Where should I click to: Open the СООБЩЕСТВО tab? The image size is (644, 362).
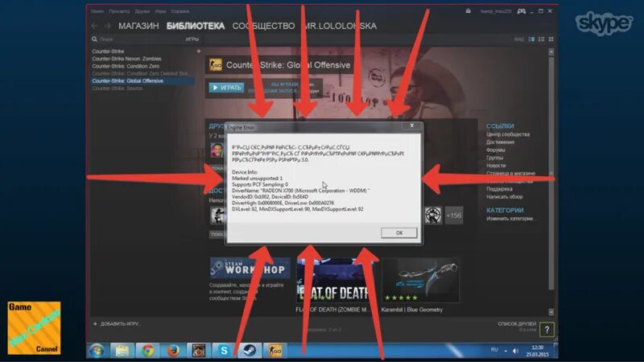click(x=263, y=26)
